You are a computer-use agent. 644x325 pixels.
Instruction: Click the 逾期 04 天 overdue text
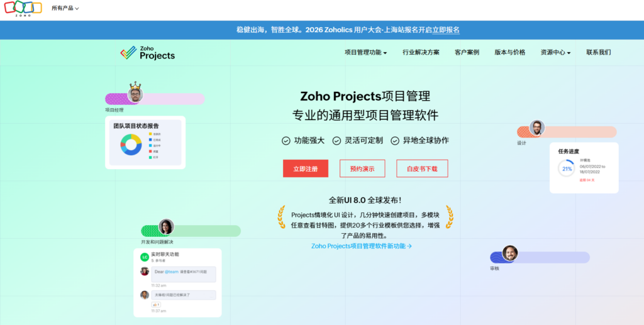(x=587, y=180)
